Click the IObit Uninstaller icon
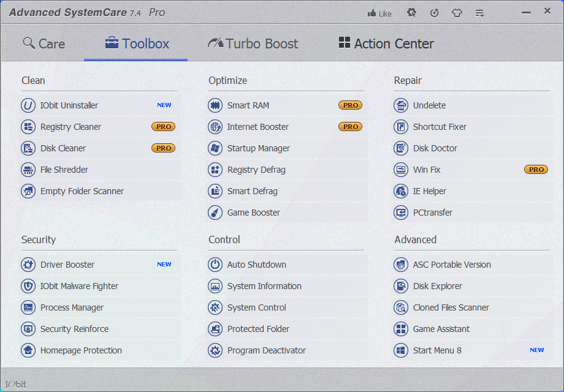 point(28,105)
